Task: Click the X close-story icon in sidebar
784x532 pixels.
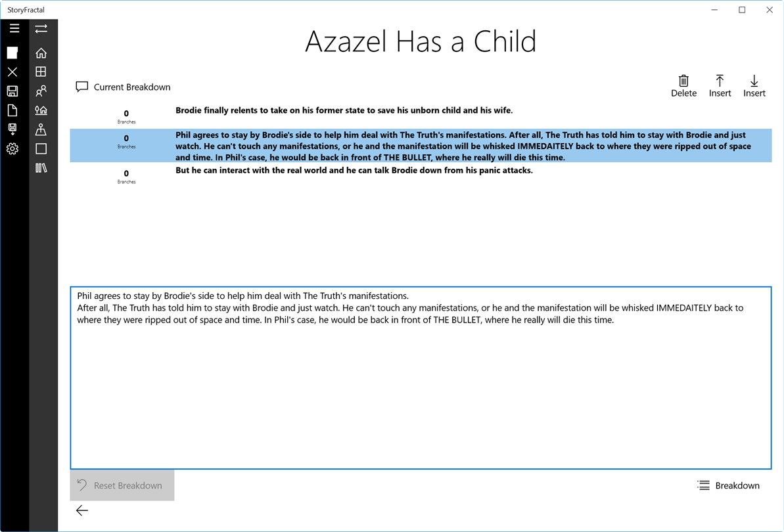Action: [x=12, y=72]
